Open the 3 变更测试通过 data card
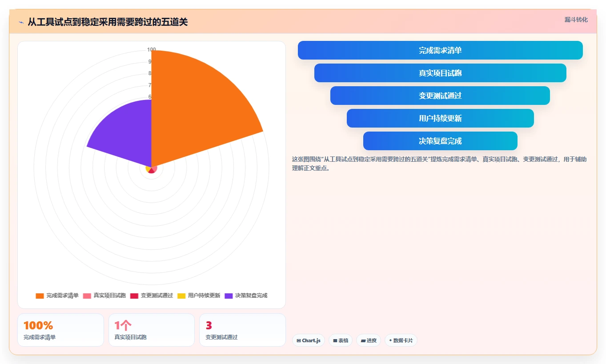 tap(242, 330)
